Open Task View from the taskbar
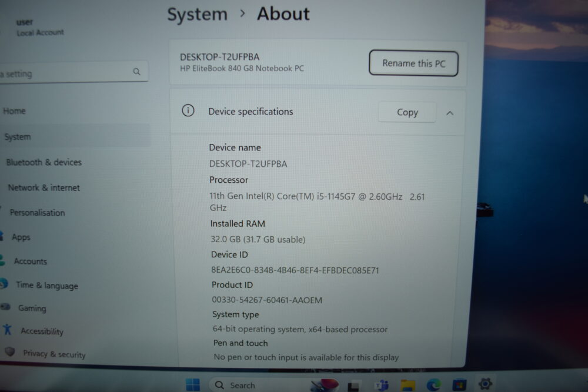The image size is (588, 392). tap(353, 386)
